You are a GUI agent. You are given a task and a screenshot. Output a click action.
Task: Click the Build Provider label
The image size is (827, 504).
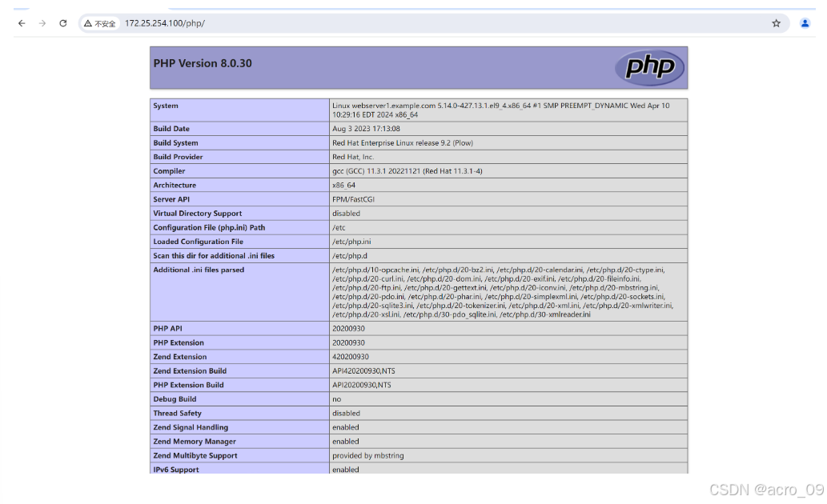click(178, 157)
